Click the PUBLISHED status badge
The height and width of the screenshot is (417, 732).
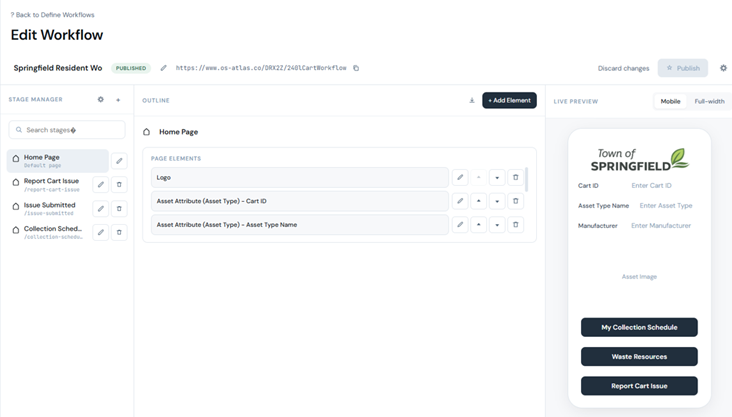pyautogui.click(x=131, y=68)
